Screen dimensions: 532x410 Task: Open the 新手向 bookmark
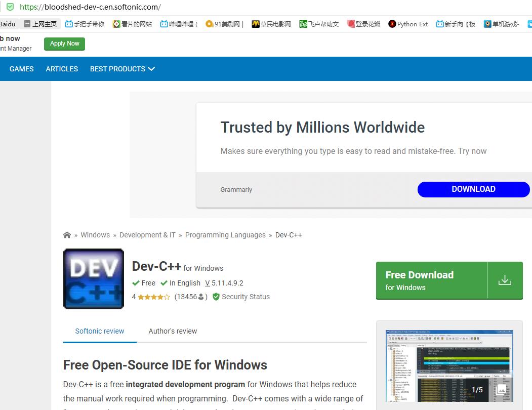point(456,24)
